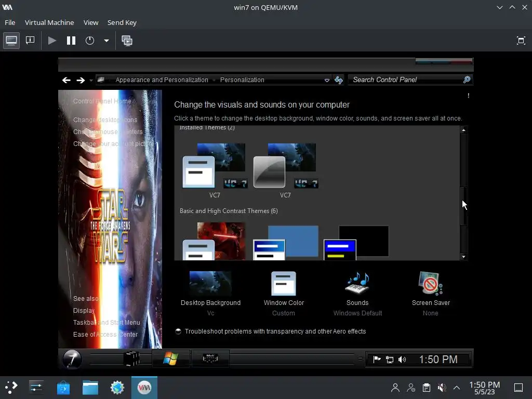This screenshot has height=399, width=532.
Task: Open the File menu
Action: [10, 22]
